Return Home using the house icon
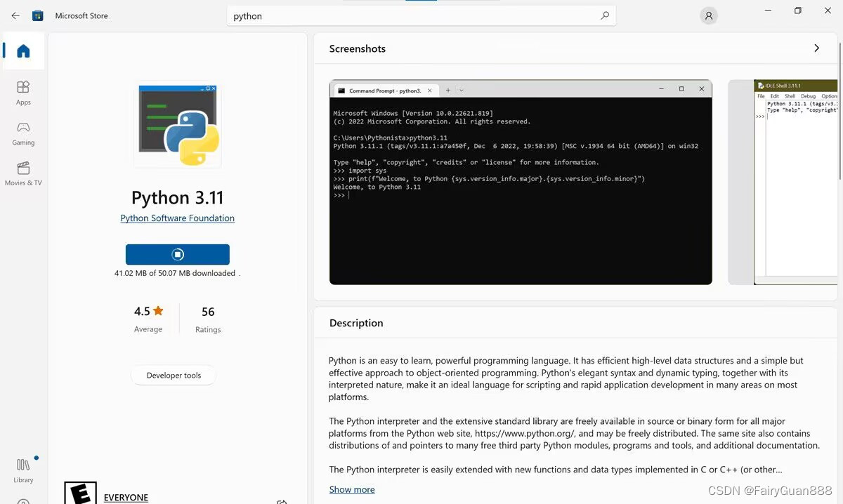The height and width of the screenshot is (504, 843). 23,50
